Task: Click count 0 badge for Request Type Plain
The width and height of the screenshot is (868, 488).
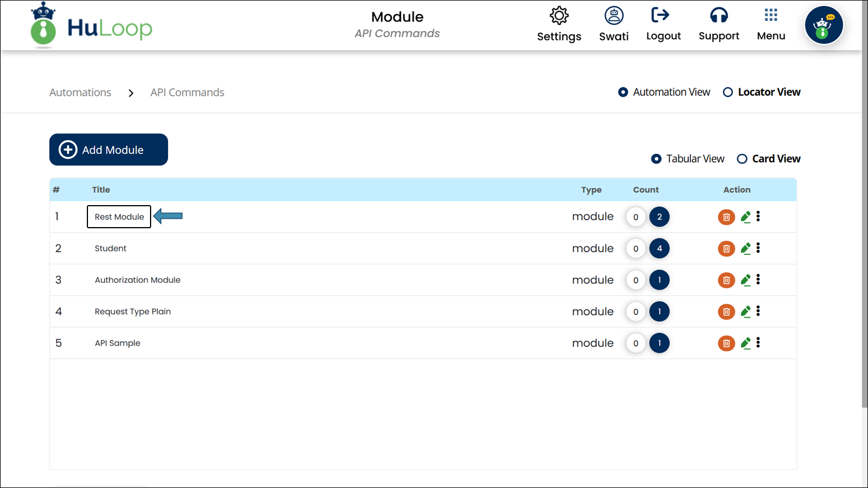Action: coord(636,312)
